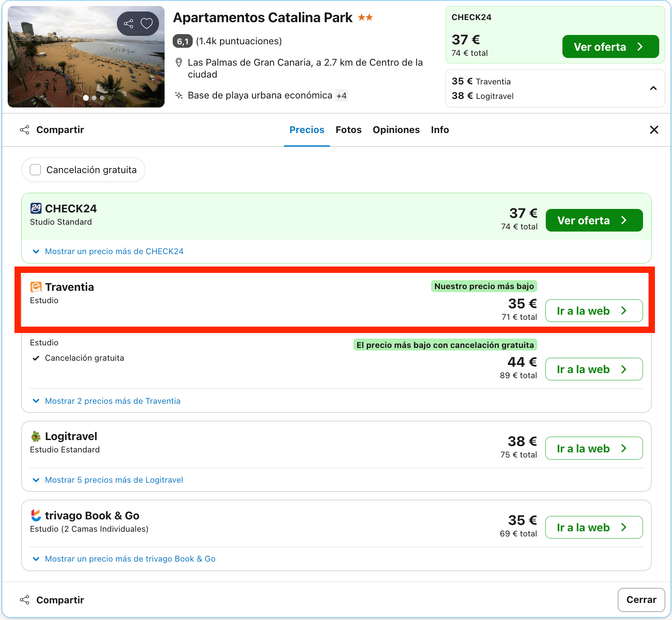Click the location pin icon
672x620 pixels.
click(x=179, y=63)
